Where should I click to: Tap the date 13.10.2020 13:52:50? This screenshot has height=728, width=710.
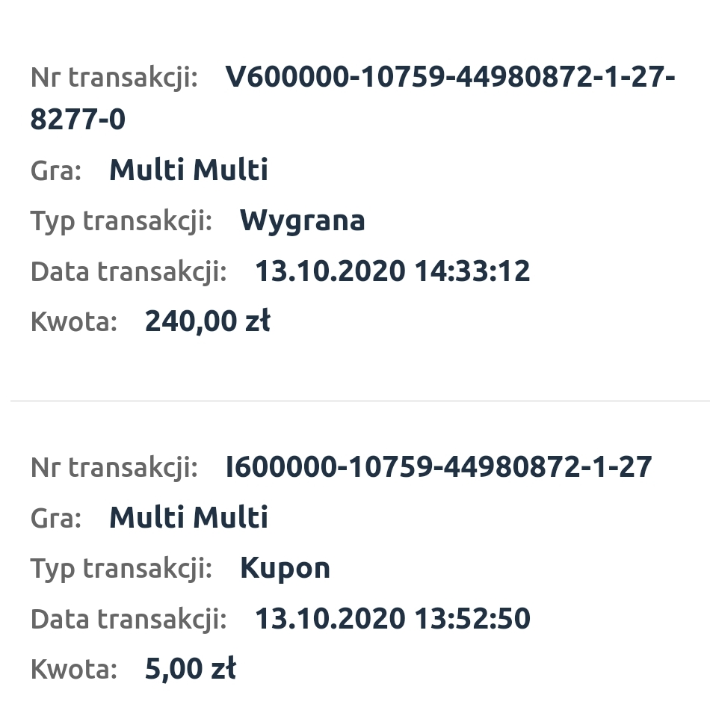[392, 619]
